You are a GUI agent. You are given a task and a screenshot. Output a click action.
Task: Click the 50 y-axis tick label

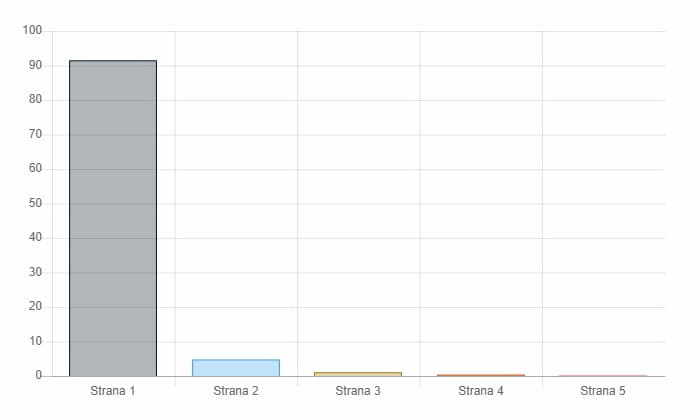35,203
